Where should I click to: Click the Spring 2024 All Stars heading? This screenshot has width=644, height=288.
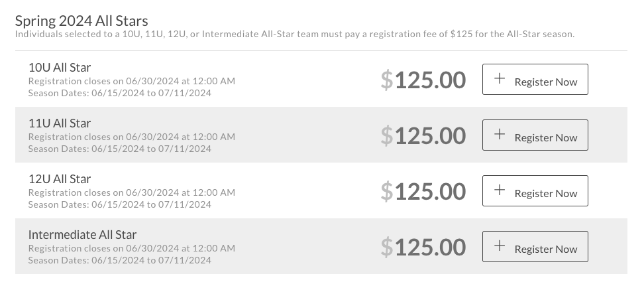pos(81,21)
